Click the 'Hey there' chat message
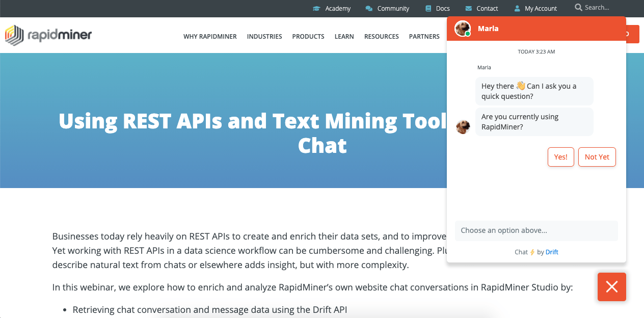 (x=534, y=91)
